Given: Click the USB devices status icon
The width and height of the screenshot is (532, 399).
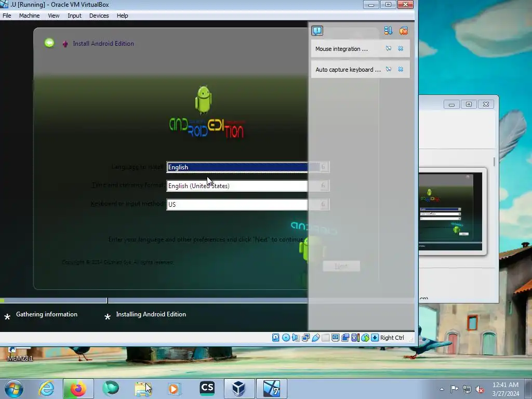Looking at the screenshot, I should [x=315, y=338].
